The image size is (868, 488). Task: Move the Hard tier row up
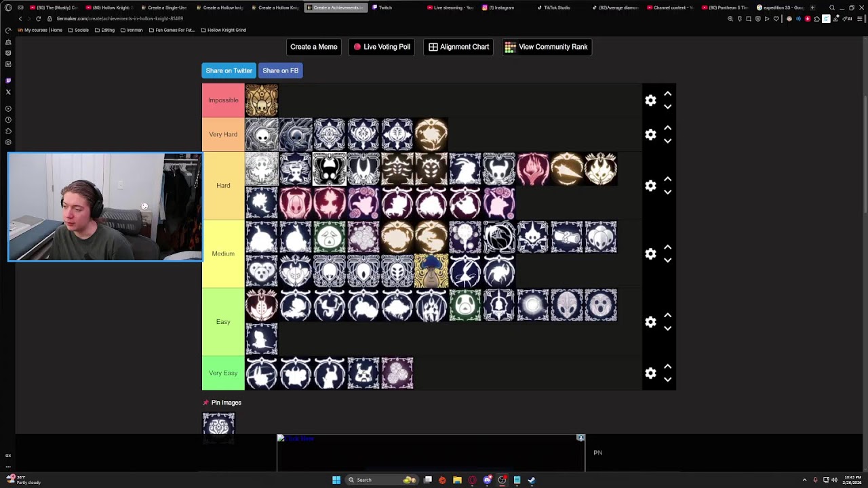click(x=667, y=179)
